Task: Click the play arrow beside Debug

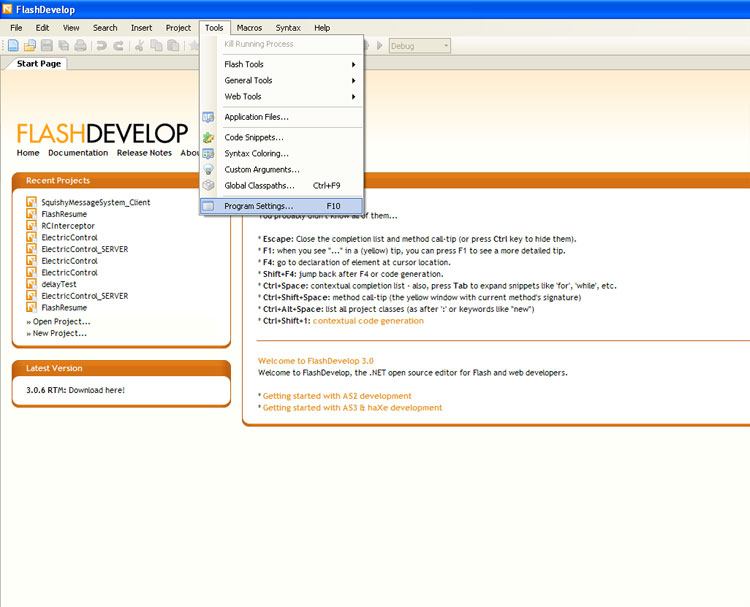Action: [x=380, y=46]
